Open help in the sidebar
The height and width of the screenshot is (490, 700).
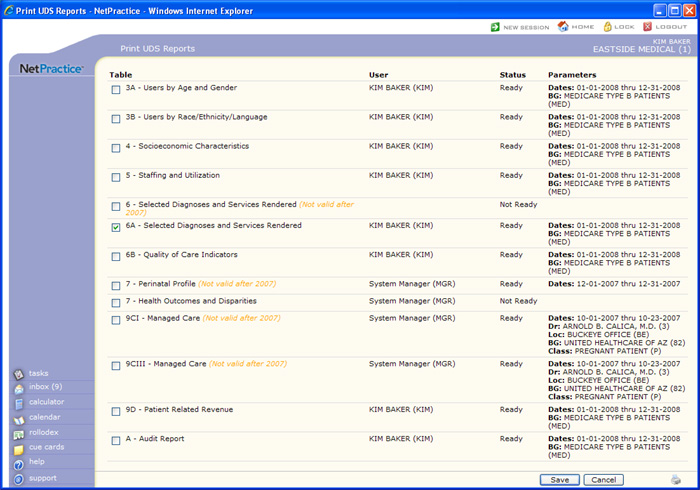37,461
